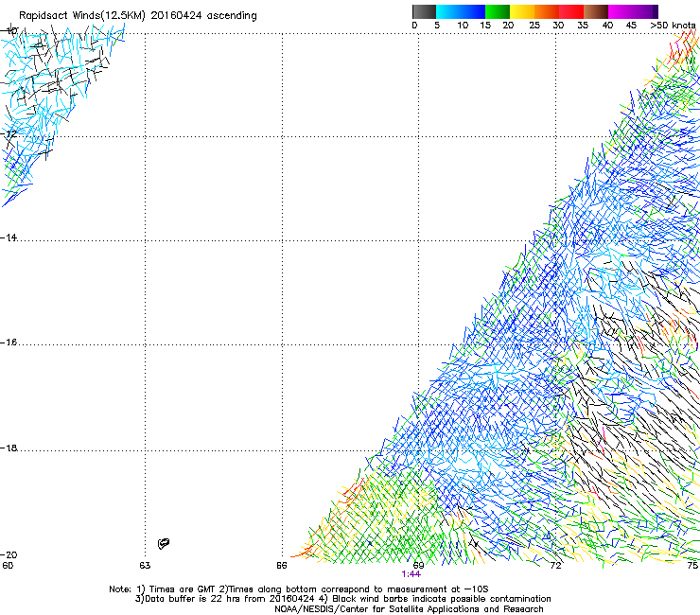This screenshot has width=700, height=615.
Task: Click the longitude label '72'
Action: pyautogui.click(x=555, y=566)
